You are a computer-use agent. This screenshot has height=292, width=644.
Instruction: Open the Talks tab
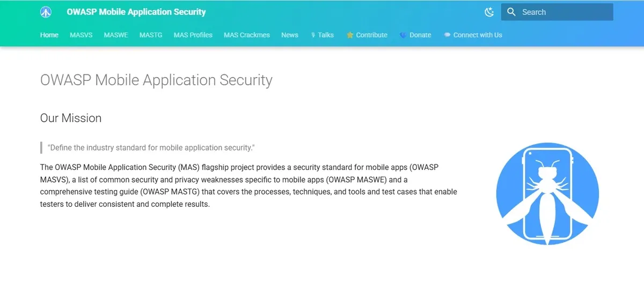point(322,35)
